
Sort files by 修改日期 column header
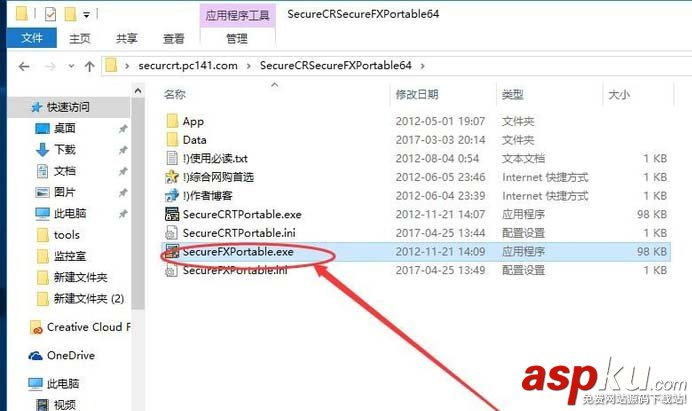coord(417,94)
